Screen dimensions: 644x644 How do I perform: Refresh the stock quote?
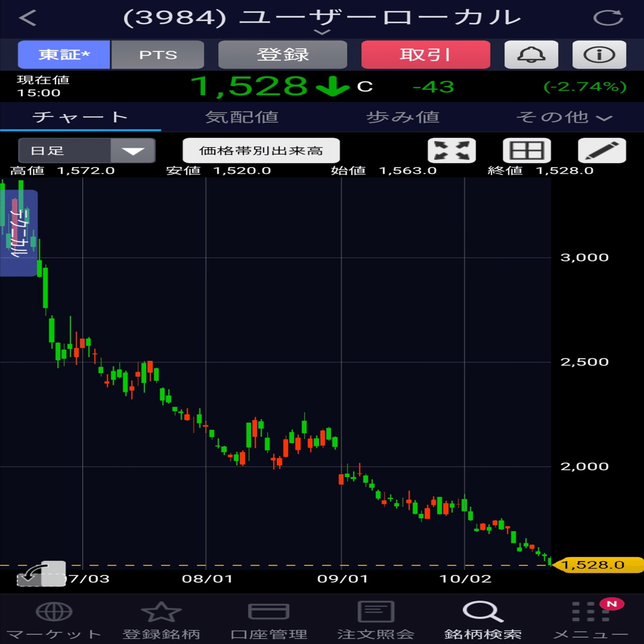click(x=608, y=18)
